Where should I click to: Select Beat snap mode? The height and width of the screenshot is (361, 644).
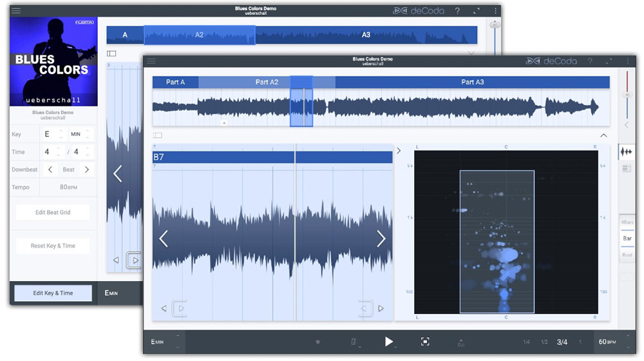[x=627, y=255]
